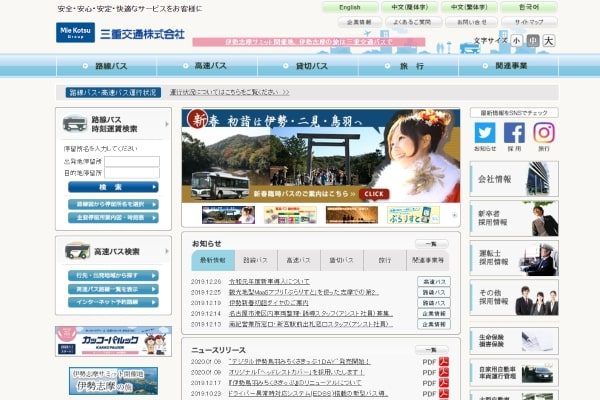This screenshot has width=600, height=400.
Task: Open よくあるご質問 header link
Action: [x=413, y=22]
